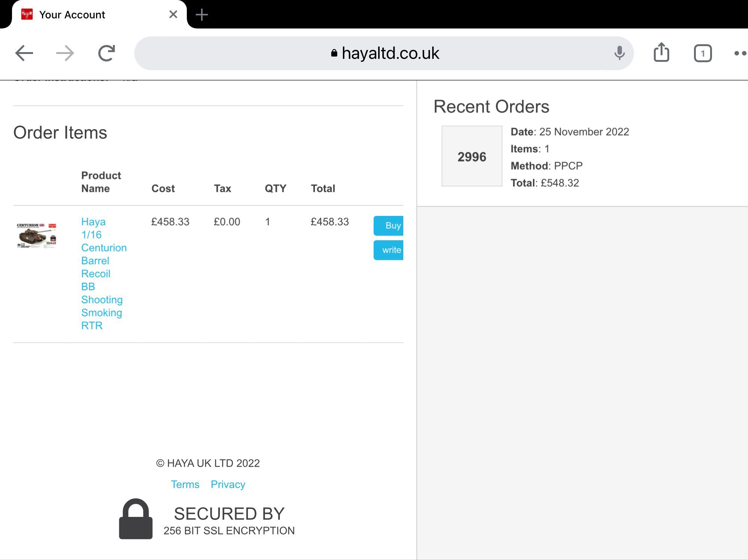Open the Terms link
Image resolution: width=748 pixels, height=560 pixels.
(185, 484)
